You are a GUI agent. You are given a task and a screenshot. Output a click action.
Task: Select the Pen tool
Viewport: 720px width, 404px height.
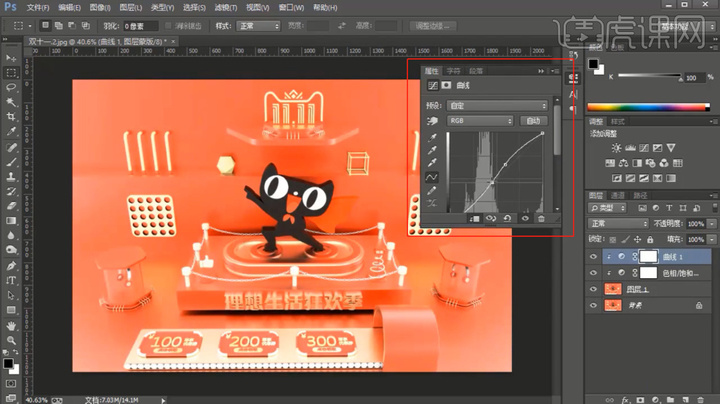coord(11,266)
